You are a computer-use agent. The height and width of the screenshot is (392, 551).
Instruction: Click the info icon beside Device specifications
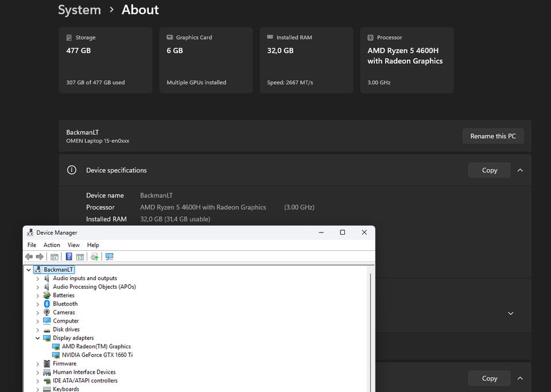[x=72, y=170]
